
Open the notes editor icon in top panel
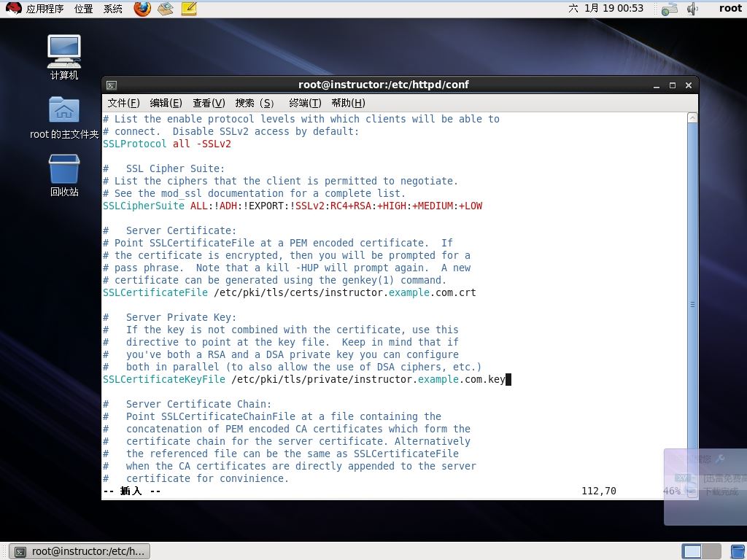coord(189,8)
